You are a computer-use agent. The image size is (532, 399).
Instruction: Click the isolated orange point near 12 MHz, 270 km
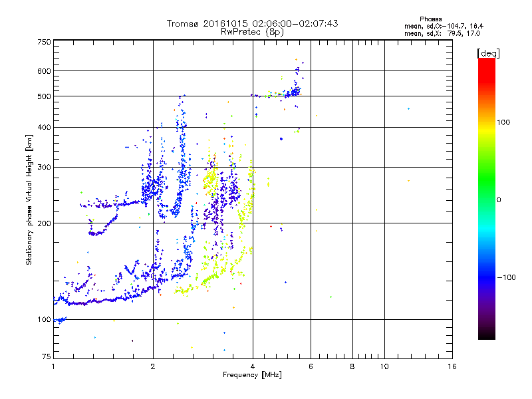click(408, 181)
